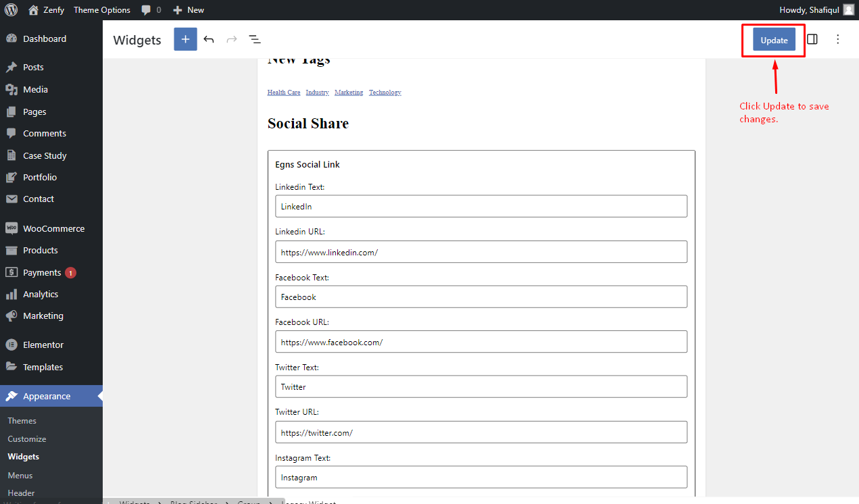Screen dimensions: 859x504
Task: Open the Customize submenu item
Action: 27,438
